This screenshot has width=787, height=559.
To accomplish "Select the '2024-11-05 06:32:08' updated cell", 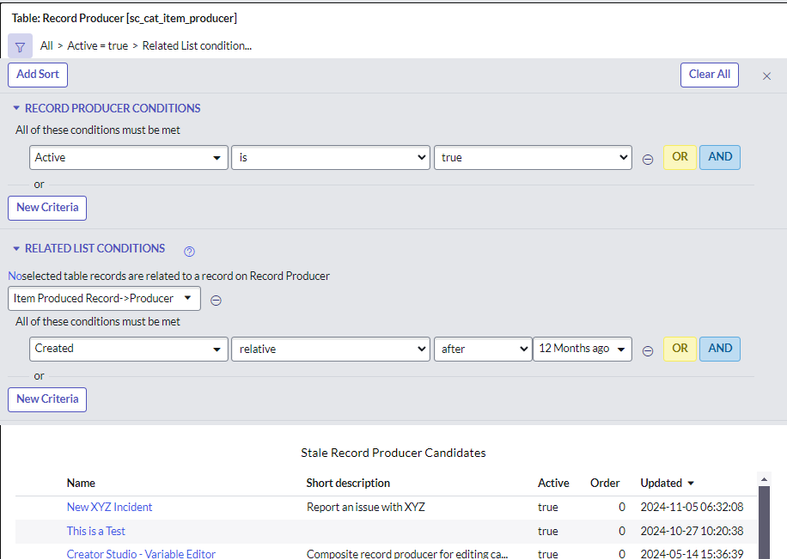I will (x=692, y=507).
